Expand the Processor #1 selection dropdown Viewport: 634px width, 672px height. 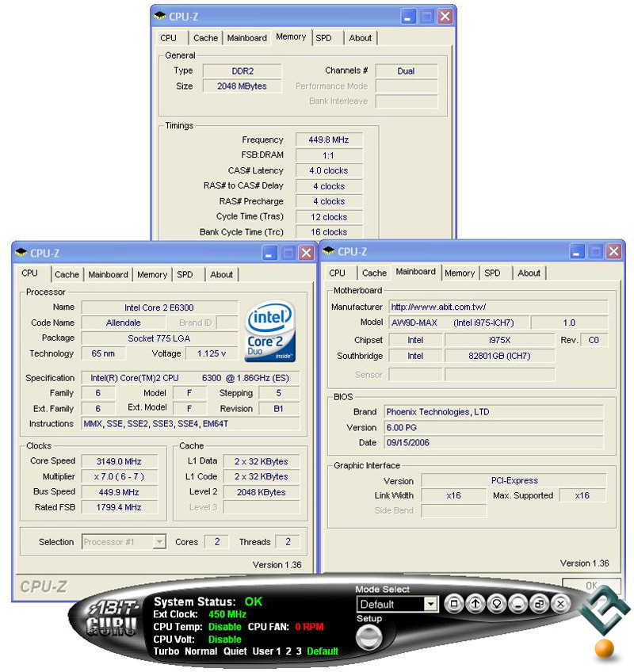click(159, 542)
